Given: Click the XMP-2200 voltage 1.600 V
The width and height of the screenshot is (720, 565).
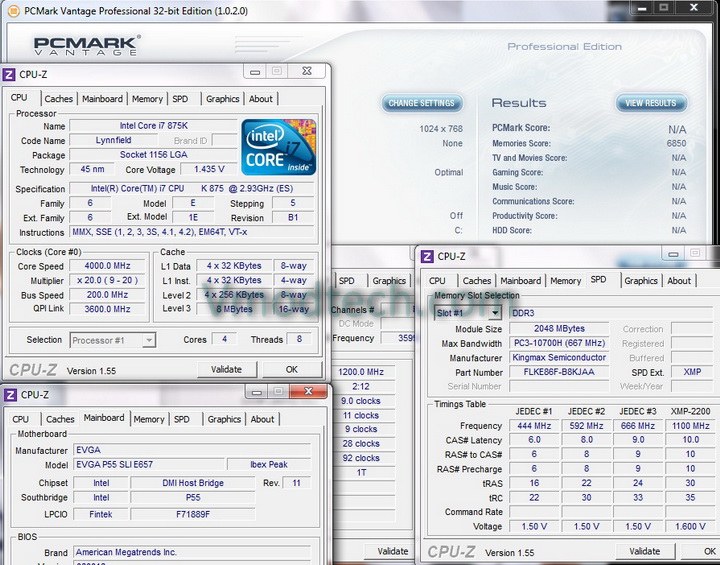Looking at the screenshot, I should [690, 526].
